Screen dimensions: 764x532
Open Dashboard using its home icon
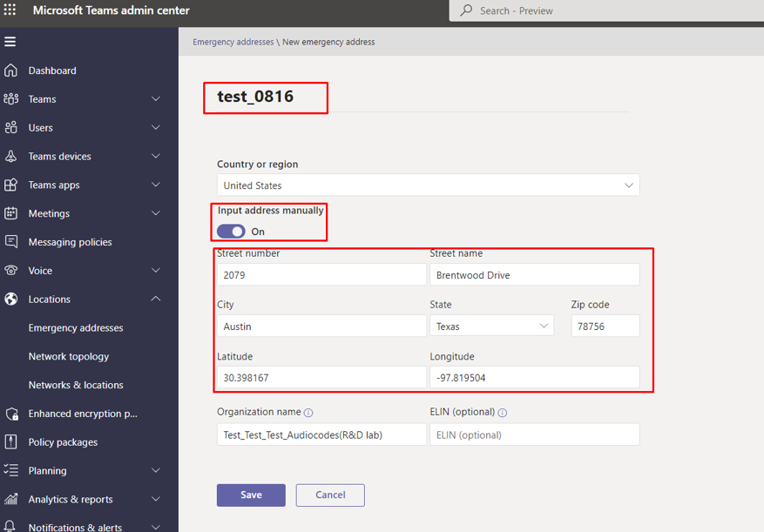10,70
